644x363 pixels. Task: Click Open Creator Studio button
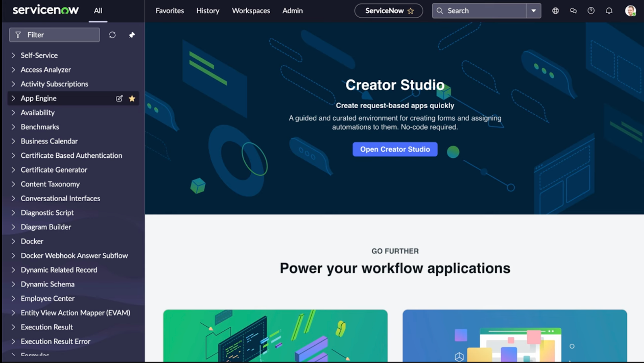click(x=395, y=149)
